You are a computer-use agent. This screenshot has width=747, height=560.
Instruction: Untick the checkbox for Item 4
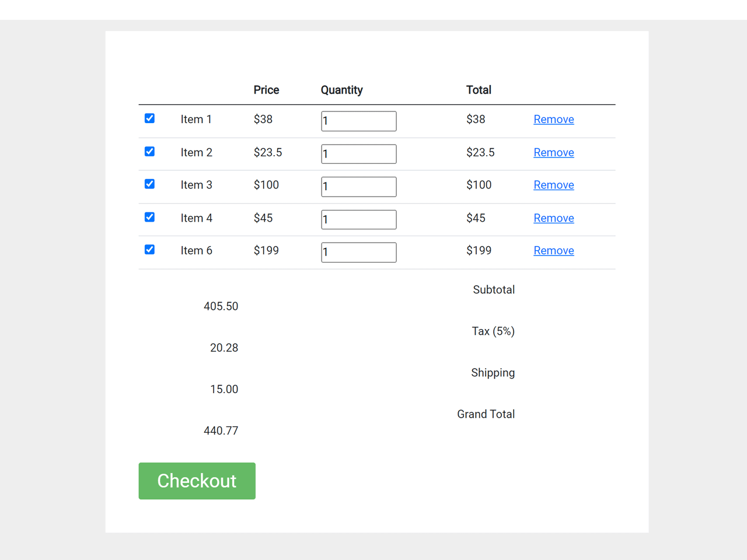coord(149,217)
